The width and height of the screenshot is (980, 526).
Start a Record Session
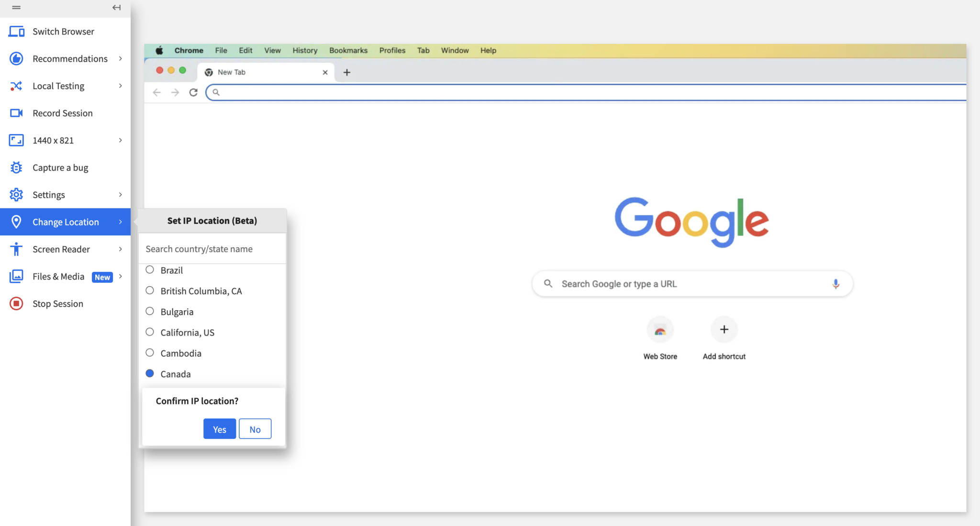pyautogui.click(x=16, y=113)
